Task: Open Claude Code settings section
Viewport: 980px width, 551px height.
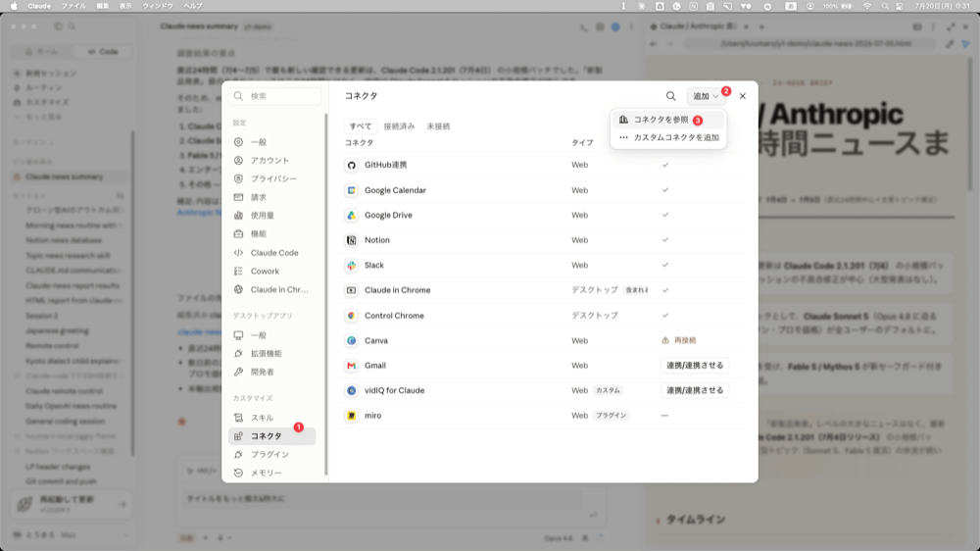Action: [x=271, y=253]
